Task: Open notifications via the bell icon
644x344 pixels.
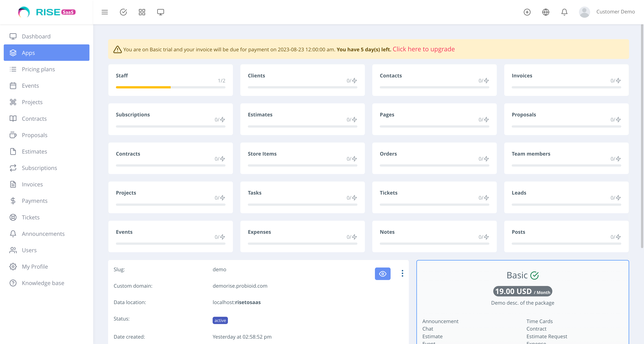Action: pos(564,12)
